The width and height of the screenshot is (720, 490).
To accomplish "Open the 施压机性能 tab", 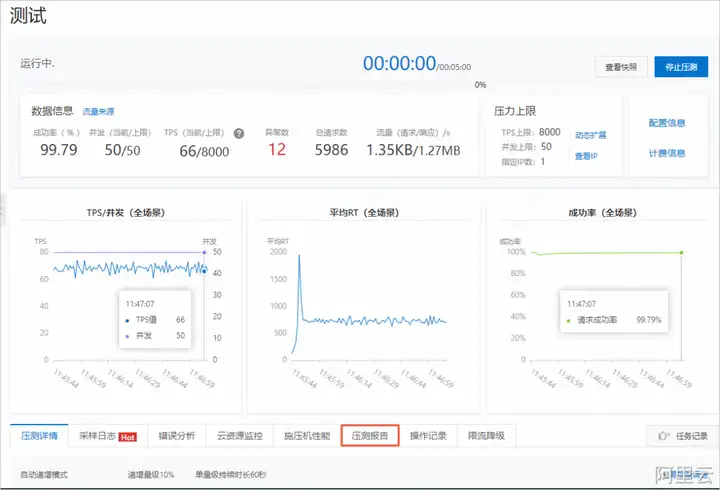I will (x=307, y=436).
